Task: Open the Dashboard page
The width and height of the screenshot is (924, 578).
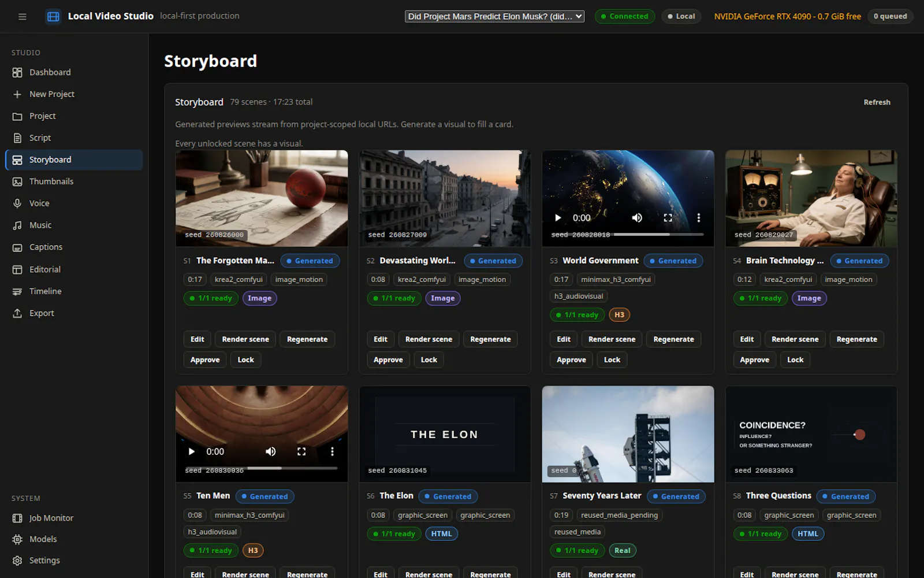Action: click(x=74, y=72)
